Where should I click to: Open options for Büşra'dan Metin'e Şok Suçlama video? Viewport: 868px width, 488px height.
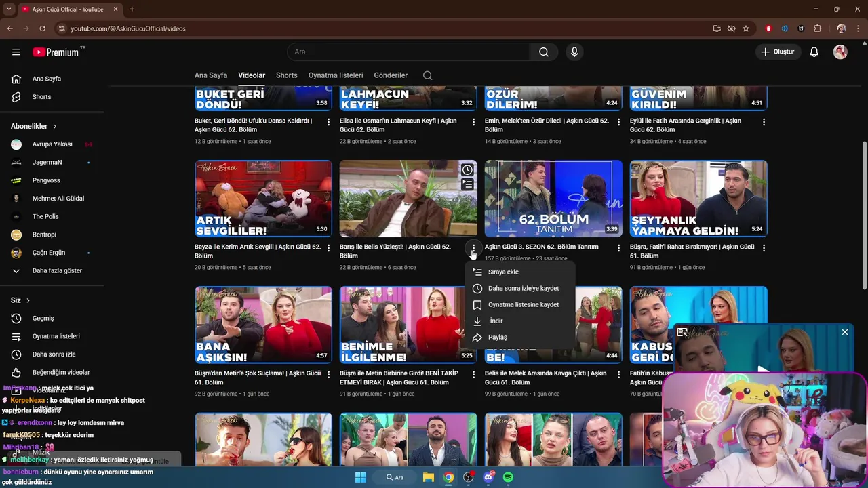tap(329, 374)
